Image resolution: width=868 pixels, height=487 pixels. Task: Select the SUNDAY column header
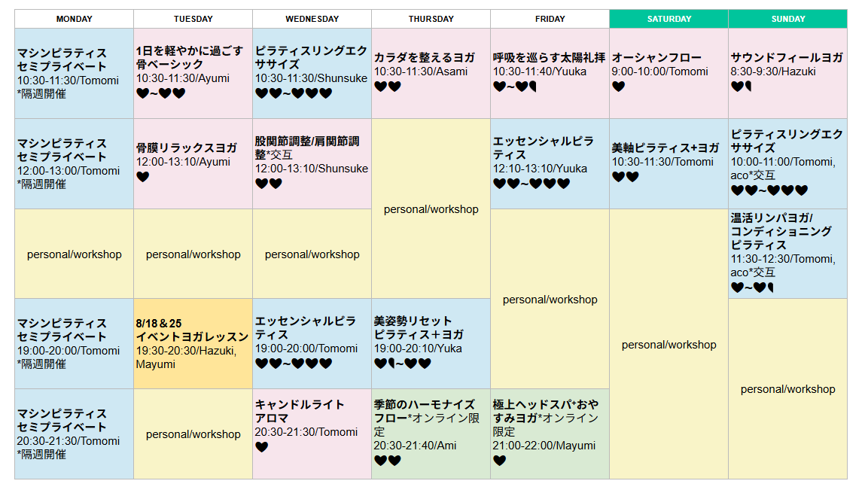point(787,19)
